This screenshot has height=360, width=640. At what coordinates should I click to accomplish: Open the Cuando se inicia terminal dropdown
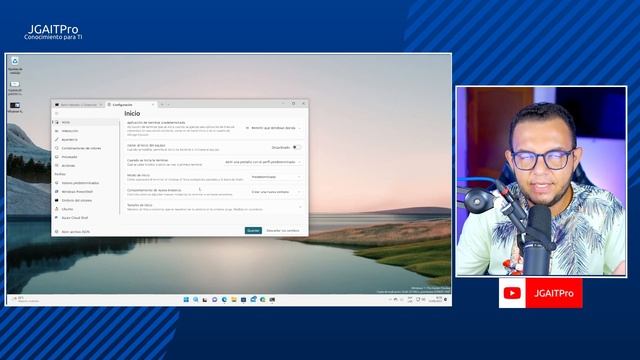click(263, 162)
